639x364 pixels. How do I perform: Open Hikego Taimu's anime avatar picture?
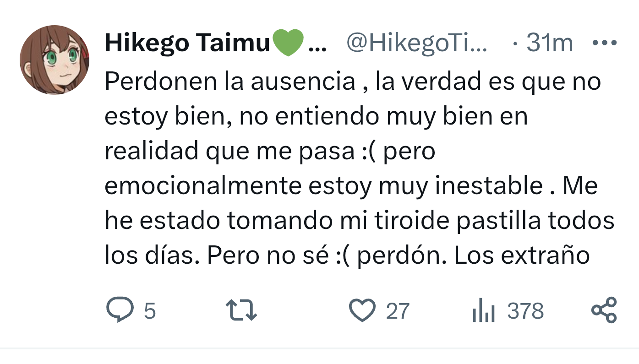[x=55, y=60]
